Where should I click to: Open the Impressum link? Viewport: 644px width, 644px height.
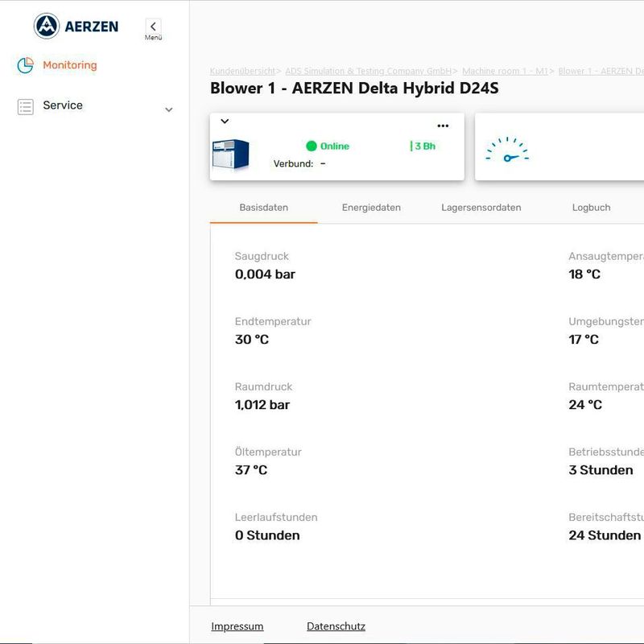237,626
